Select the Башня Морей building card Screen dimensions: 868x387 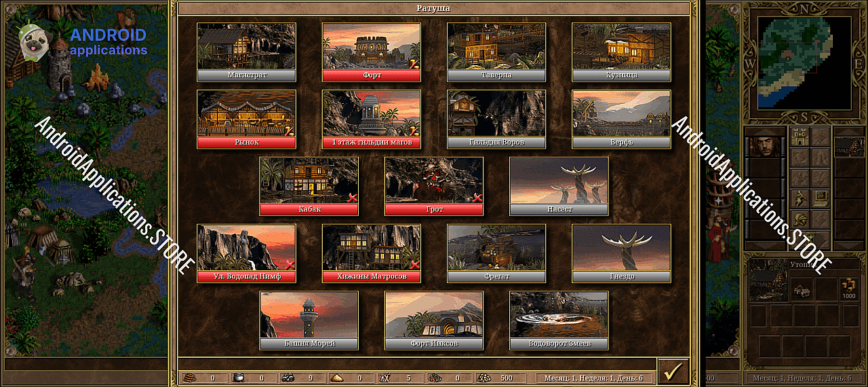point(309,320)
